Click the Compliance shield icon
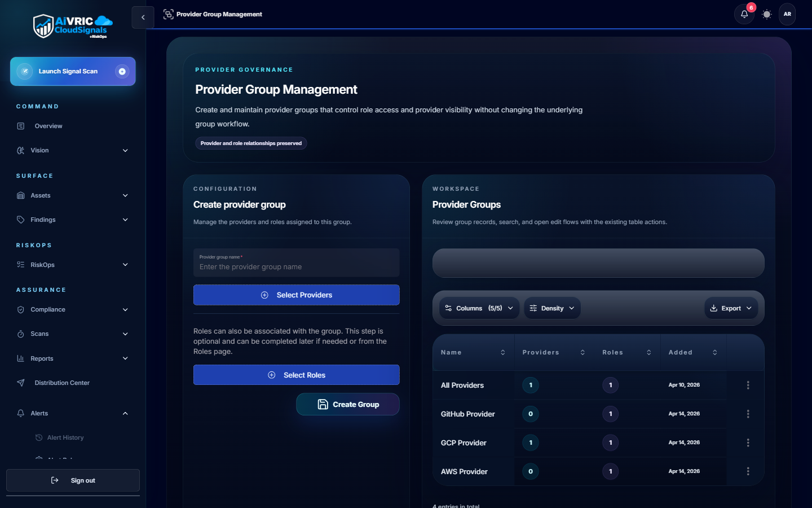The image size is (812, 508). pyautogui.click(x=21, y=309)
